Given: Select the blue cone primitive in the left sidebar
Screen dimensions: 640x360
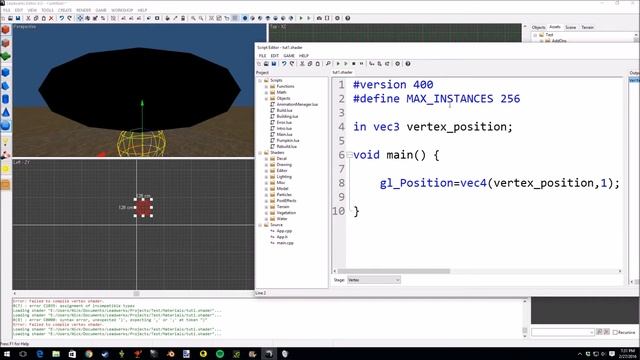Looking at the screenshot, I should tap(5, 112).
